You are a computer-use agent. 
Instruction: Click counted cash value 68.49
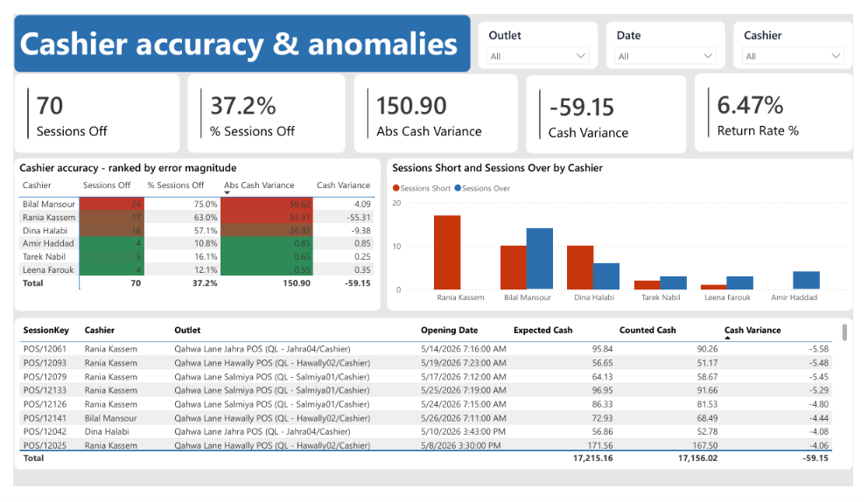point(708,418)
